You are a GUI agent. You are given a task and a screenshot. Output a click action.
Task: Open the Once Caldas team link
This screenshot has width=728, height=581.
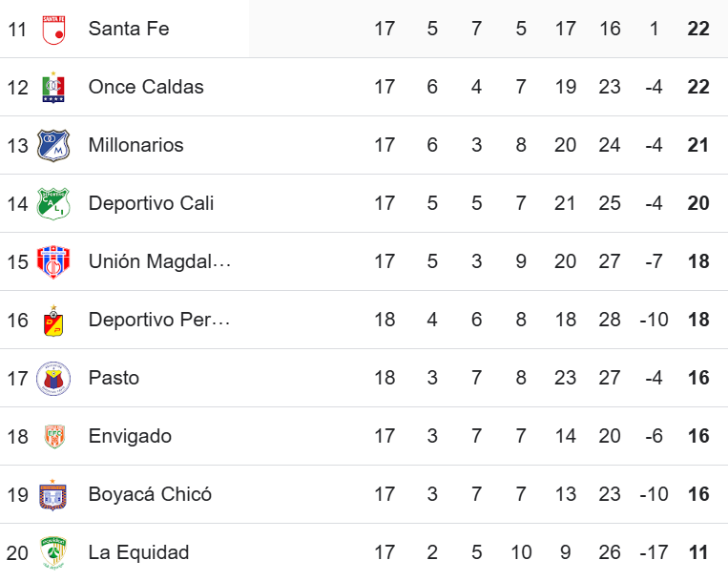click(x=146, y=87)
